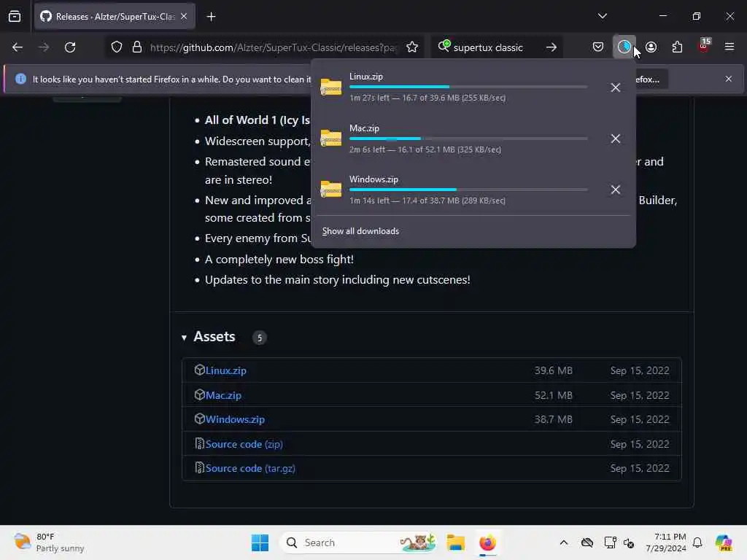
Task: Open the clock showing 7:11 PM
Action: [666, 542]
